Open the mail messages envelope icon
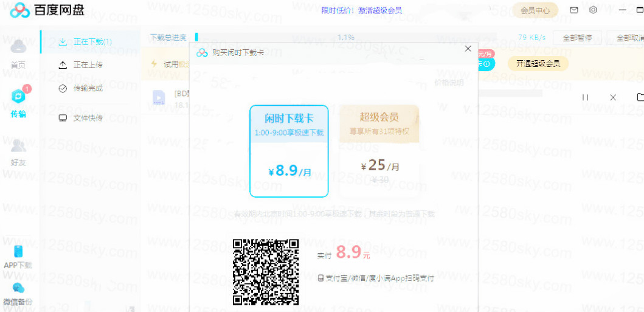The image size is (644, 312). [573, 10]
